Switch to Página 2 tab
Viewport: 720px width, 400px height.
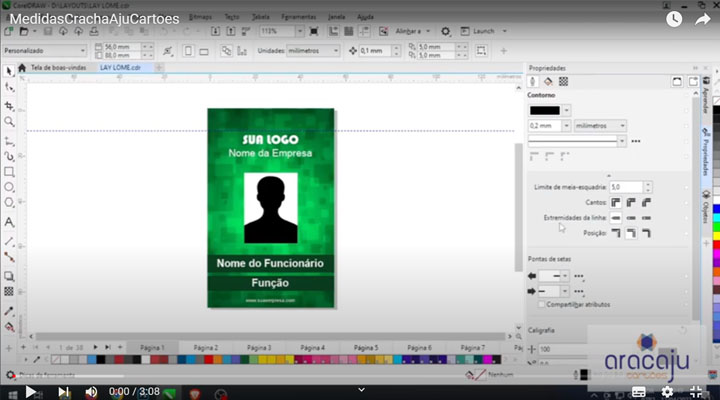click(x=205, y=348)
